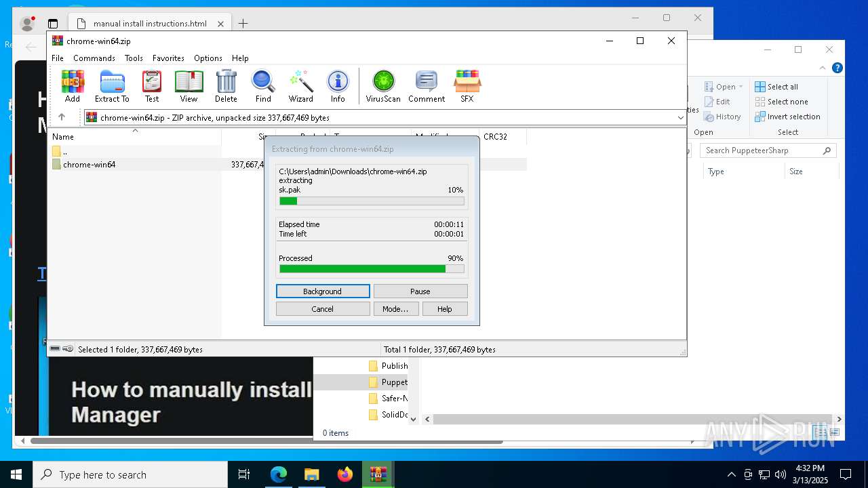Click Edit in the Explorer ribbon
This screenshot has height=488, width=868.
point(717,102)
